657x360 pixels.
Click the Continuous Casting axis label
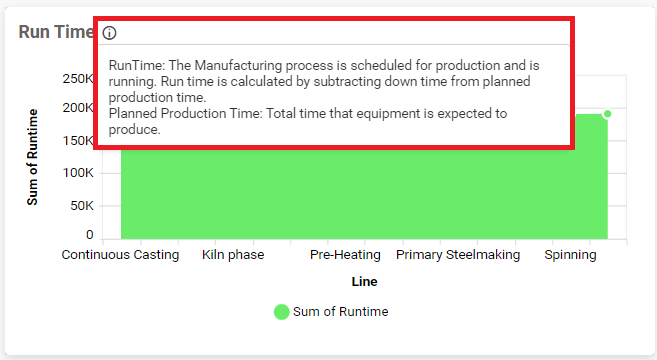[120, 255]
